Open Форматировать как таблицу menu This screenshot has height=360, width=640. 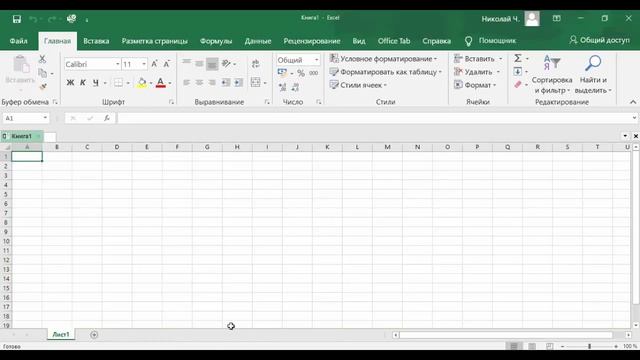tap(386, 72)
